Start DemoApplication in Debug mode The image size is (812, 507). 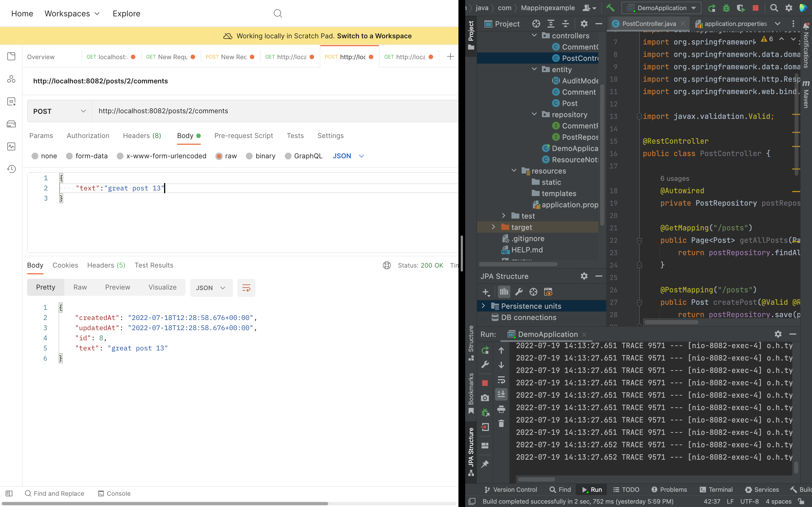coord(726,8)
